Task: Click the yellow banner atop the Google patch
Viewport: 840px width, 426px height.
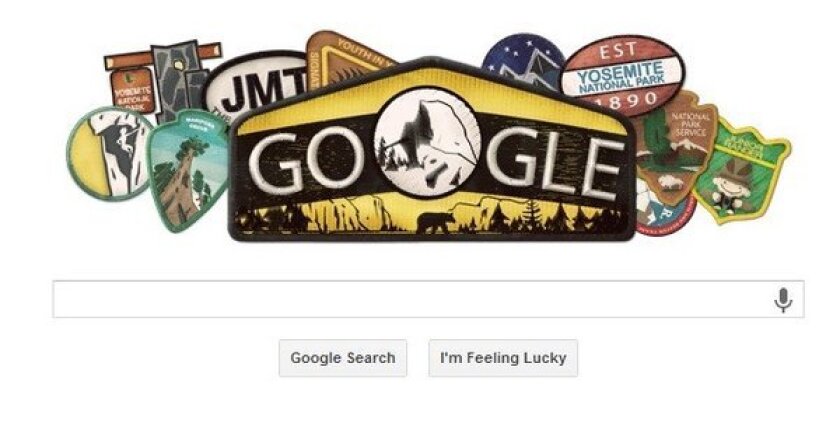Action: [x=429, y=96]
